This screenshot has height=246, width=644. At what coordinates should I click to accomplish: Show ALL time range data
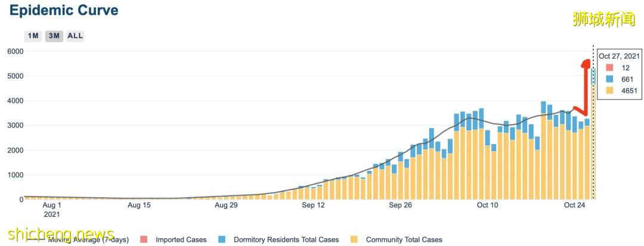pyautogui.click(x=75, y=36)
